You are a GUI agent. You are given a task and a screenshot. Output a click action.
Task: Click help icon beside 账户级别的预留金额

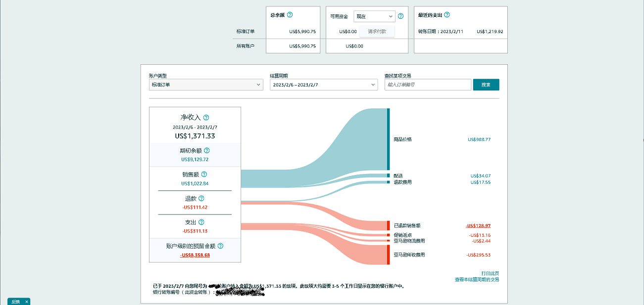click(220, 246)
